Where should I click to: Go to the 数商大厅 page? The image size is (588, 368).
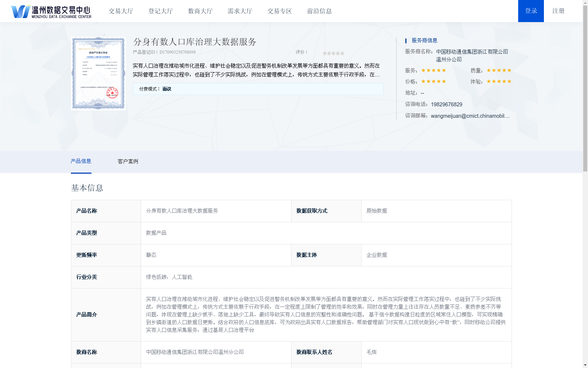click(x=200, y=11)
